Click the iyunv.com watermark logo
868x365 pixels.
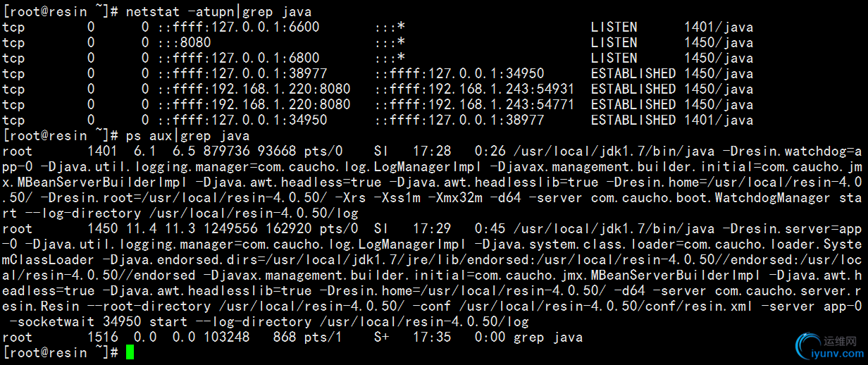pyautogui.click(x=829, y=347)
